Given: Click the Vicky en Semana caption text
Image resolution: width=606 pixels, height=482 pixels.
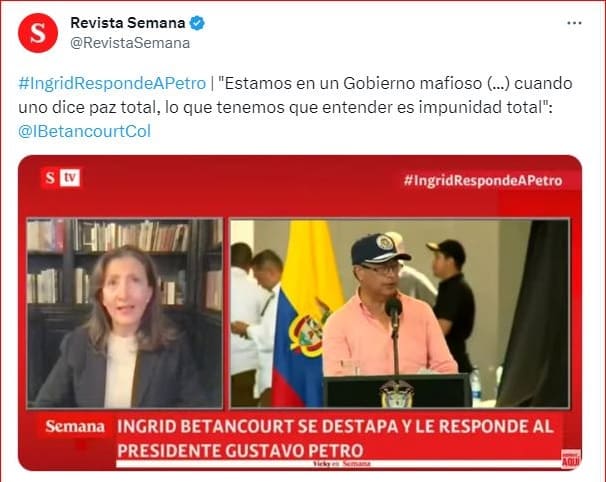Looking at the screenshot, I should pyautogui.click(x=342, y=463).
